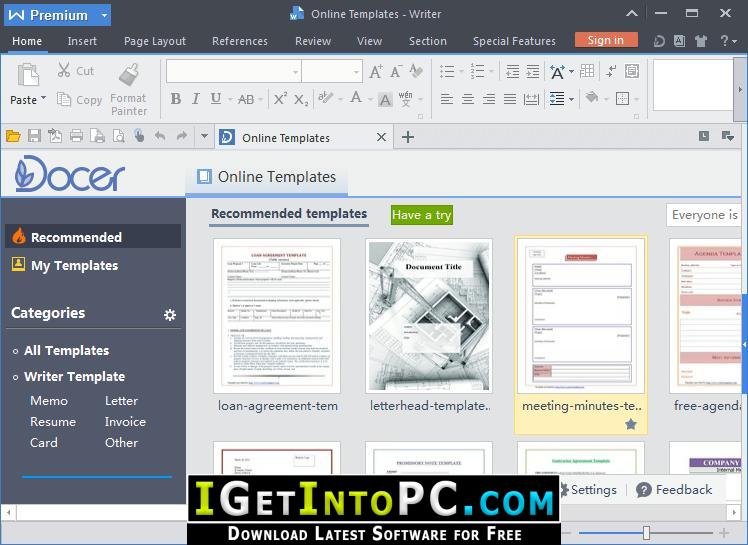Open the loan-agreement template thumbnail
Viewport: 748px width, 545px height.
tap(277, 316)
